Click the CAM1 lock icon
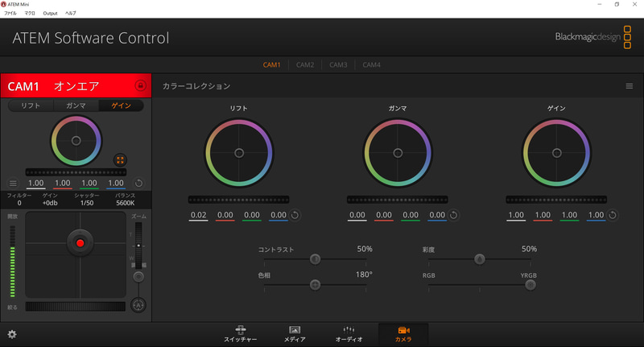 pyautogui.click(x=140, y=85)
